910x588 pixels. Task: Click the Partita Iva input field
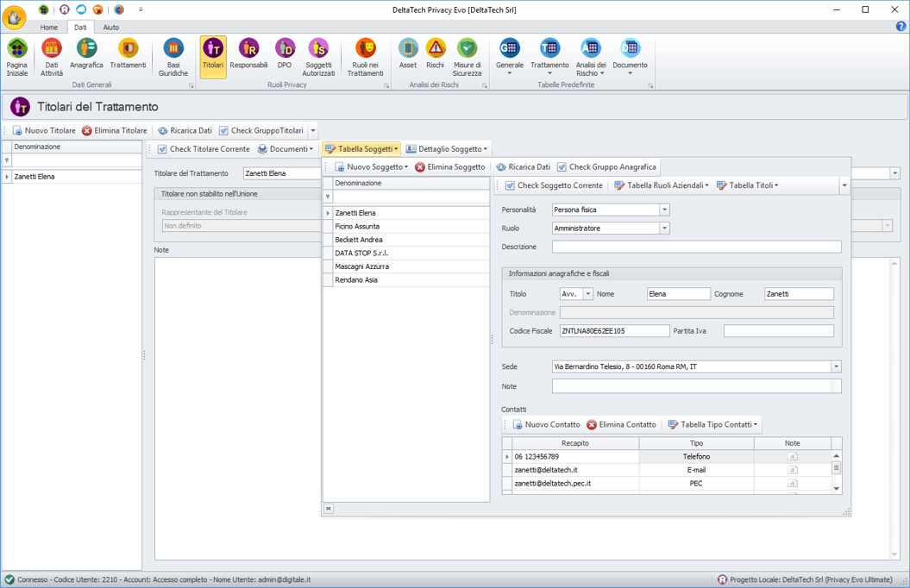tap(779, 331)
